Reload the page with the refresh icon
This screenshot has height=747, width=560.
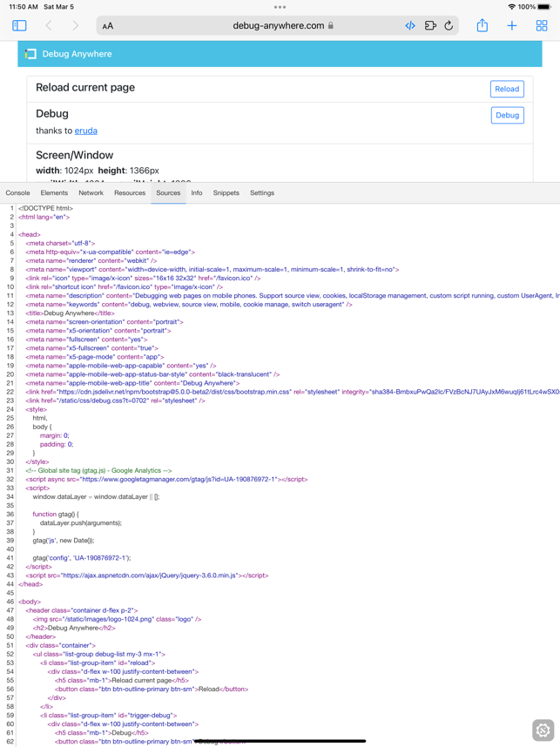[x=449, y=26]
